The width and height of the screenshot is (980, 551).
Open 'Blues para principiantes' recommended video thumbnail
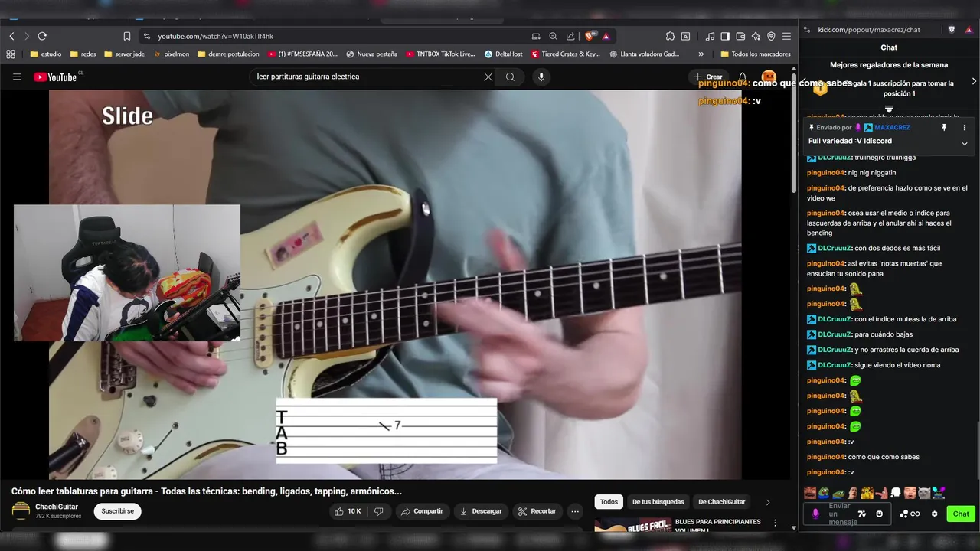[x=632, y=525]
